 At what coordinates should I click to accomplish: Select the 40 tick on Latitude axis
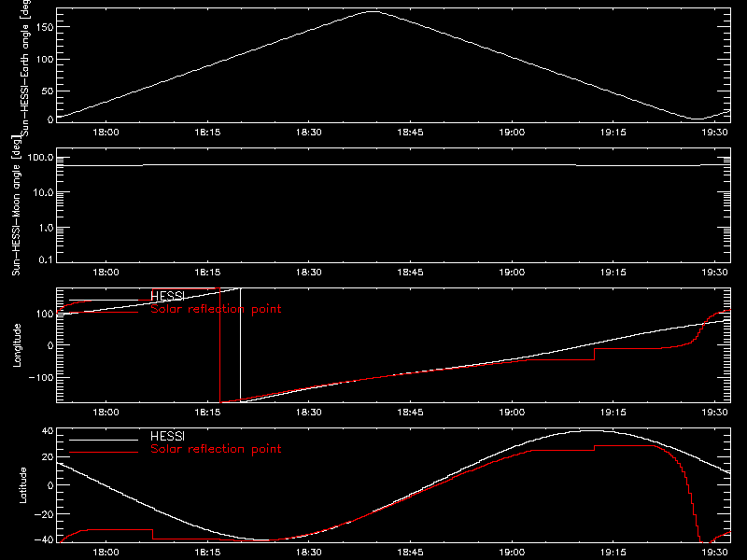(48, 431)
